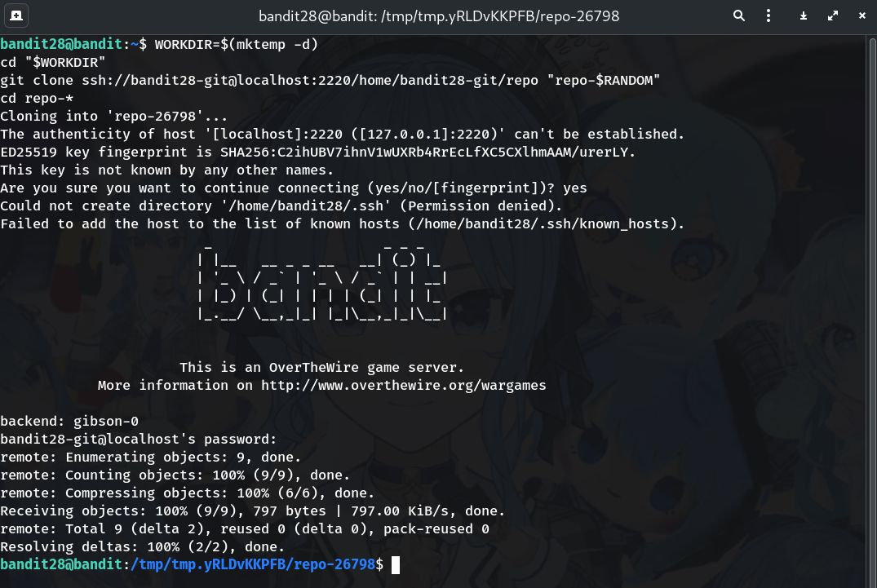877x588 pixels.
Task: Maximize the terminal window
Action: [x=832, y=15]
